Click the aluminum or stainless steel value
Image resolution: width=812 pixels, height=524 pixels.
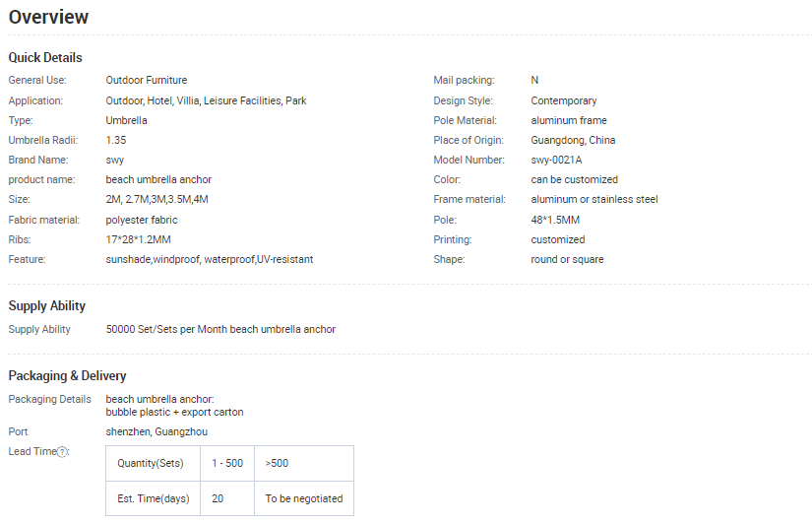tap(594, 199)
